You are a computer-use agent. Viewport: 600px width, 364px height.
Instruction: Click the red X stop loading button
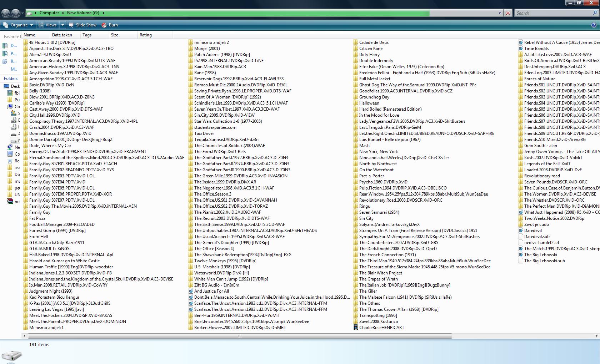click(x=507, y=13)
